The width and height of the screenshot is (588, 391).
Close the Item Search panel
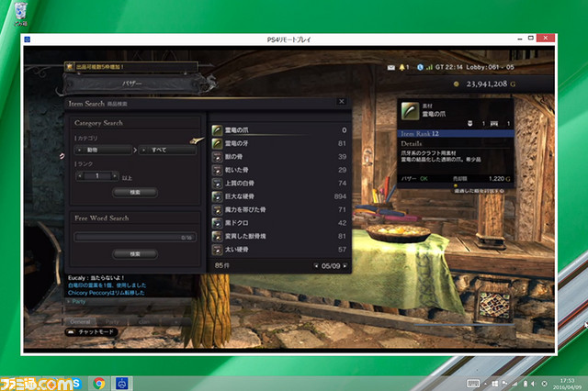click(x=341, y=102)
